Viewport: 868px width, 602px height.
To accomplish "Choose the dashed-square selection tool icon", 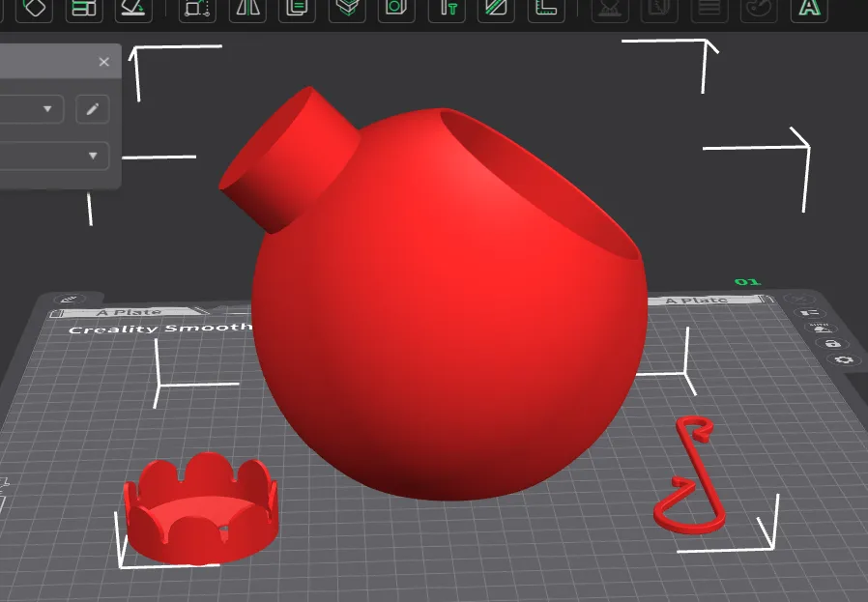I will (x=197, y=8).
